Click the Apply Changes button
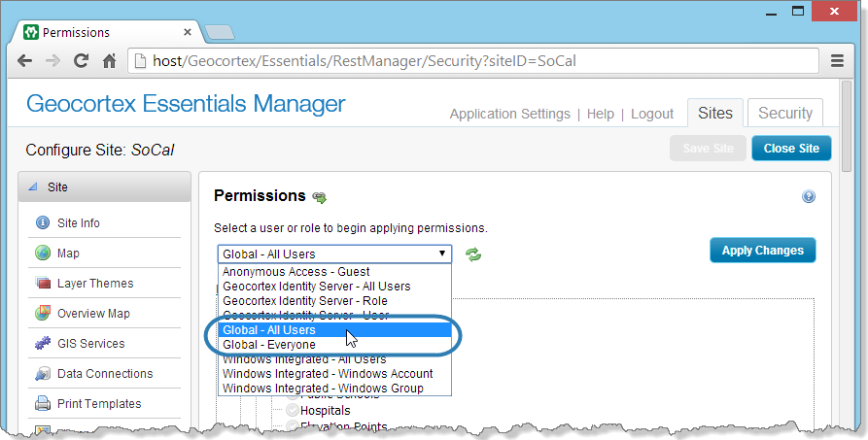The height and width of the screenshot is (440, 868). (762, 251)
